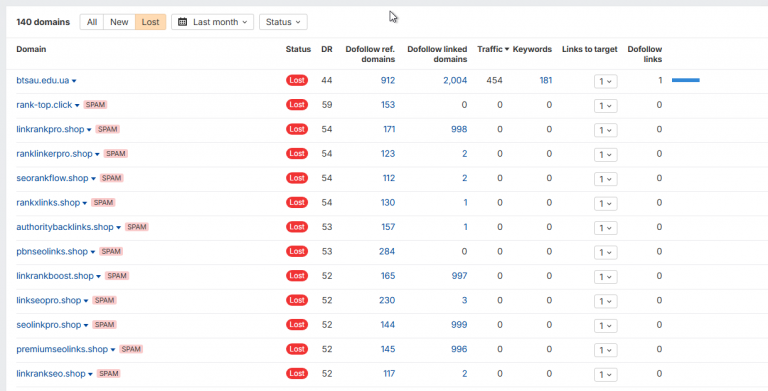Switch to the New domains tab

[x=119, y=22]
